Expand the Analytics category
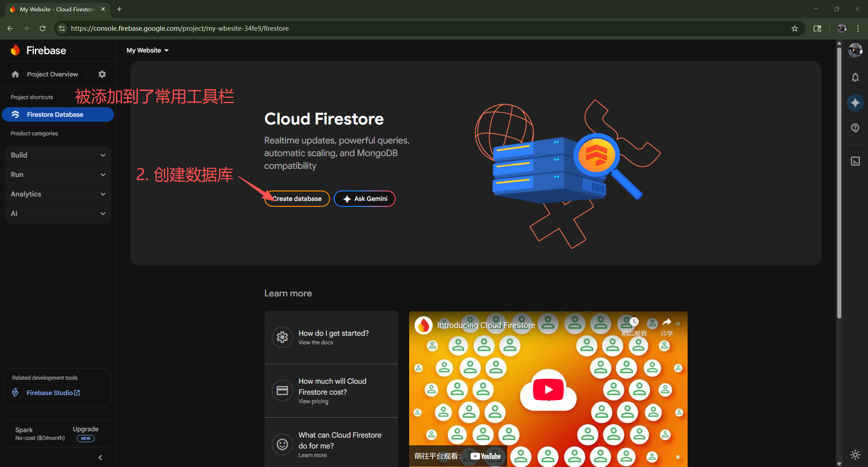The image size is (868, 467). click(x=58, y=194)
